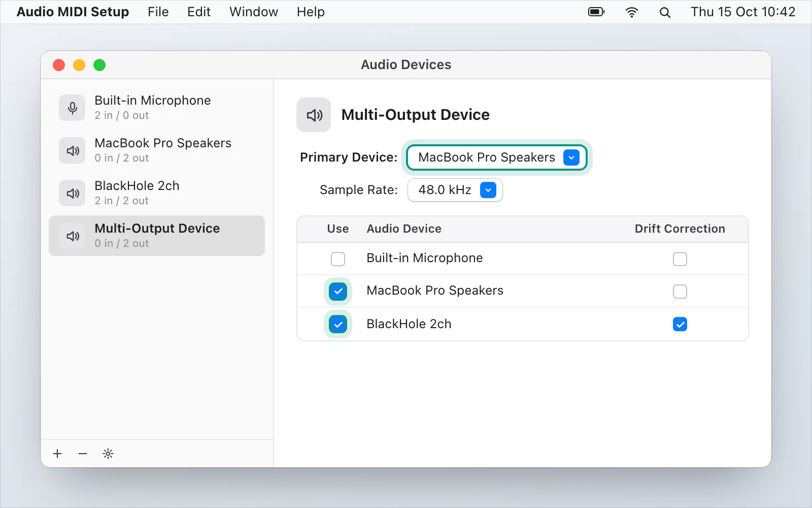Enable Drift Correction for MacBook Pro Speakers
The height and width of the screenshot is (508, 812).
point(680,292)
